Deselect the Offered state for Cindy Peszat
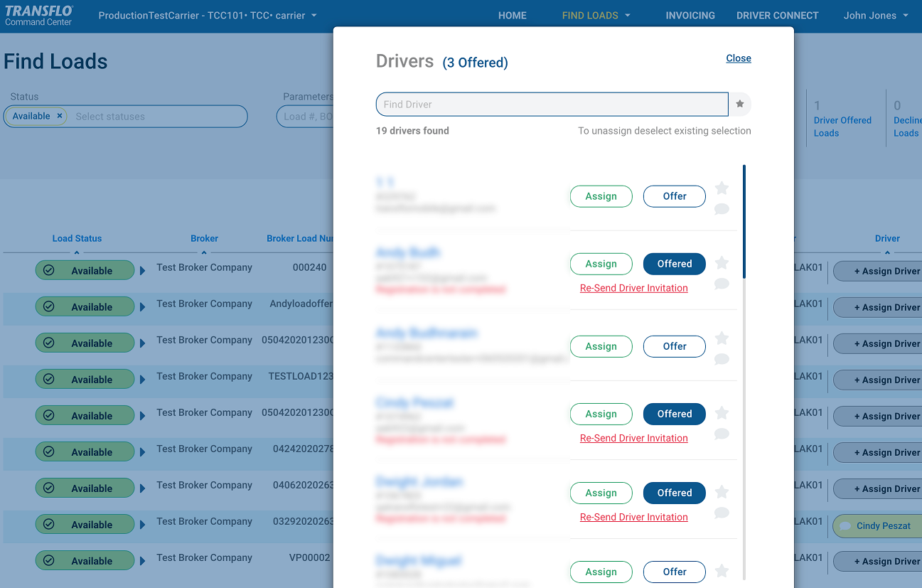The height and width of the screenshot is (588, 922). (674, 414)
